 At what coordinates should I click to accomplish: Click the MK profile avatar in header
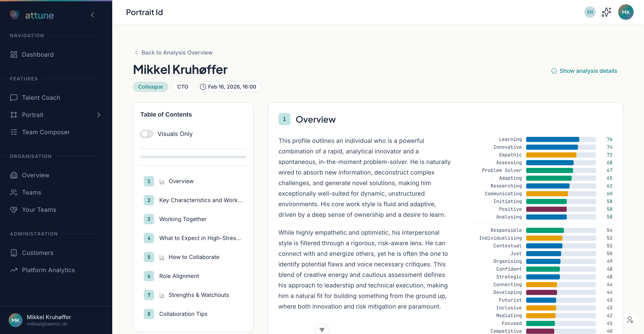pyautogui.click(x=625, y=12)
